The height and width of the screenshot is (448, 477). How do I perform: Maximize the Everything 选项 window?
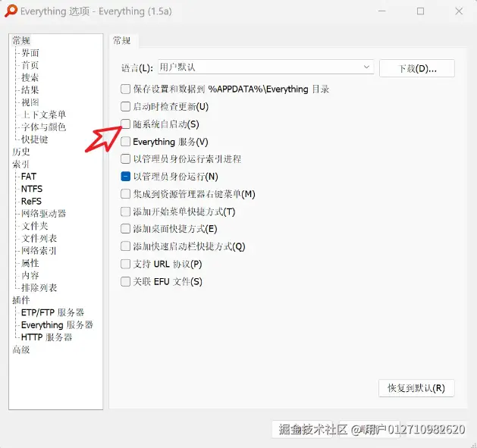tap(420, 11)
